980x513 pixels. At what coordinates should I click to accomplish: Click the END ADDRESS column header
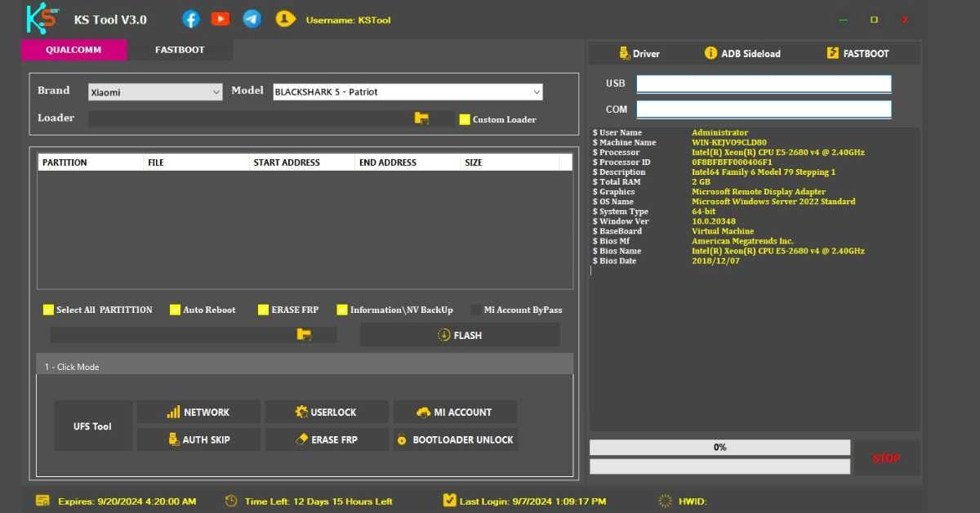(408, 163)
